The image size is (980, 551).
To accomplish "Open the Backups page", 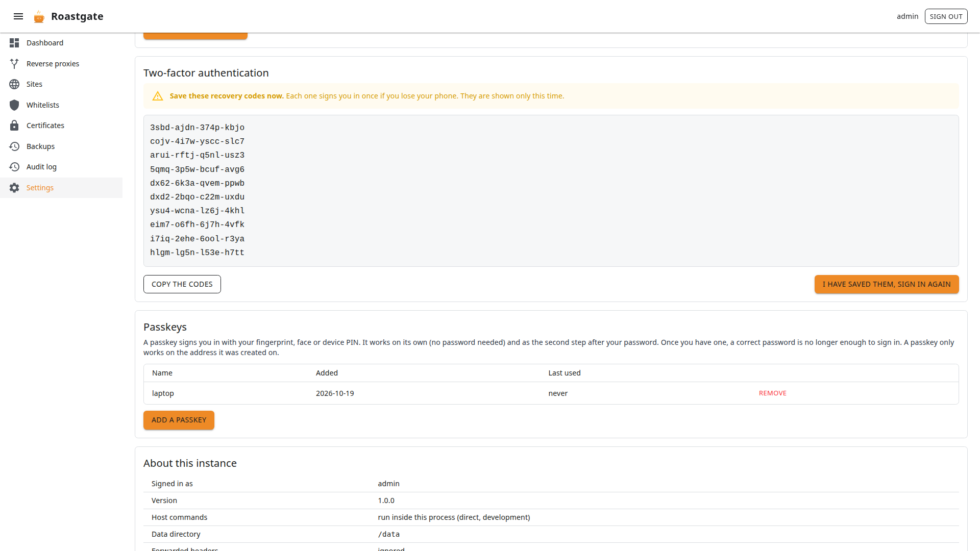I will coord(61,146).
